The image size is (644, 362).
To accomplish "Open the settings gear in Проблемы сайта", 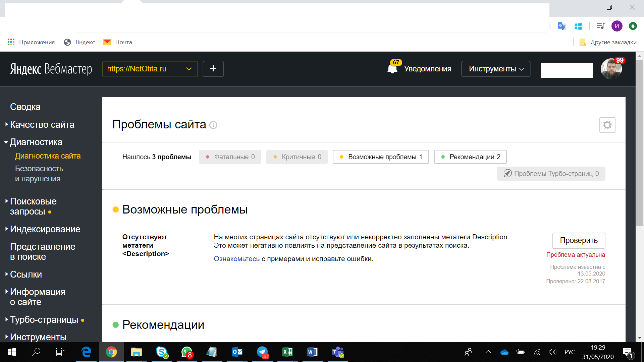I will coord(607,125).
